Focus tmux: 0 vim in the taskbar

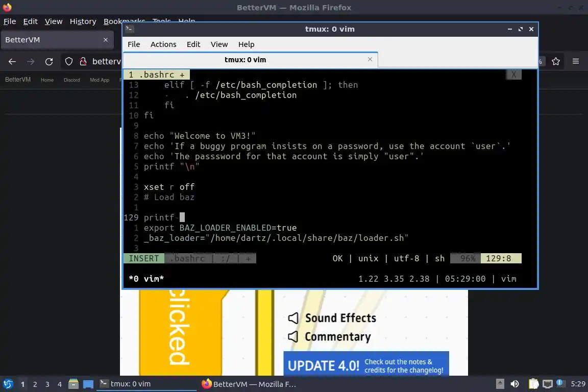pos(146,384)
